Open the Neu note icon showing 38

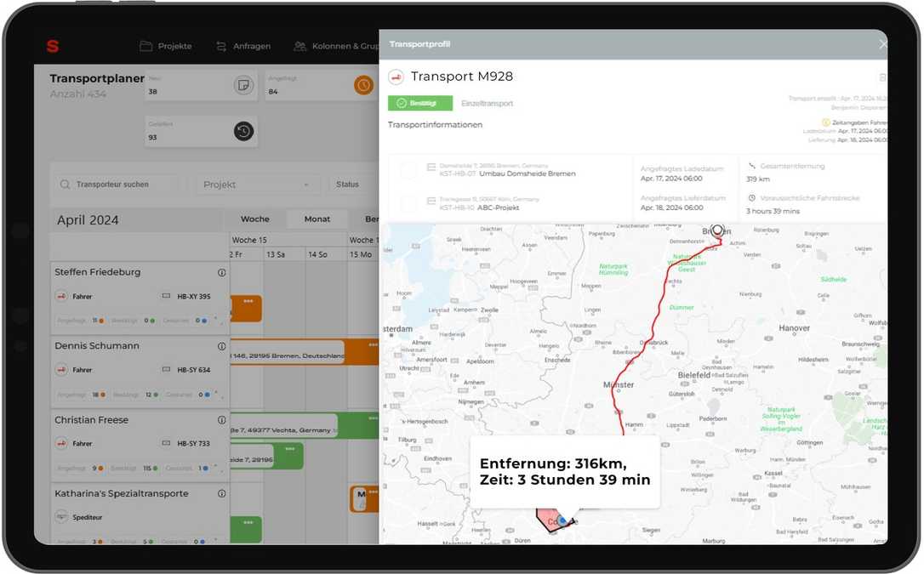243,85
